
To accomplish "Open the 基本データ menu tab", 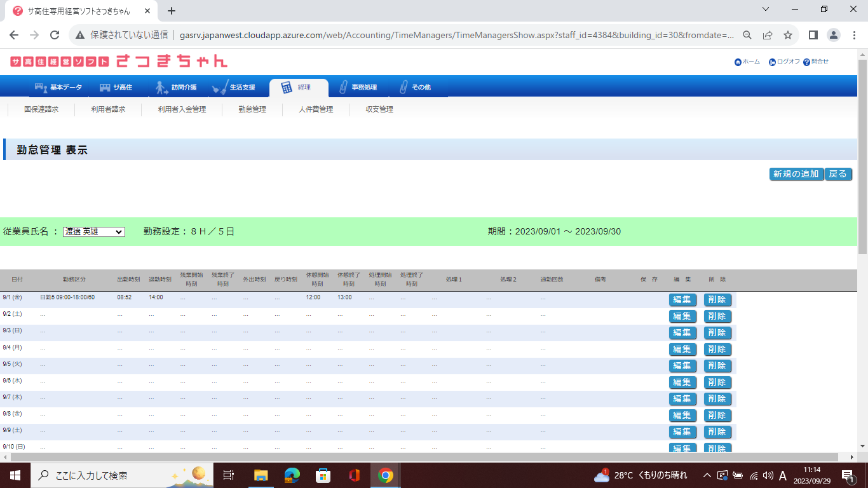I will coord(58,88).
